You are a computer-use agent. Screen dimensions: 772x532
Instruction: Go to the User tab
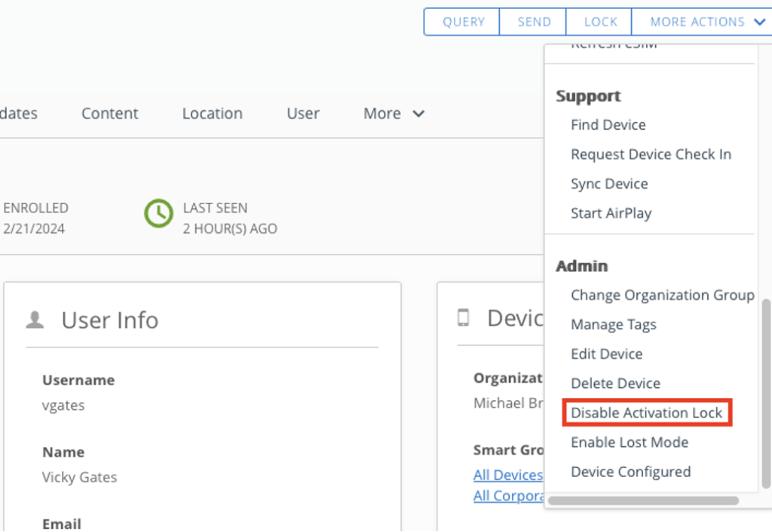pyautogui.click(x=303, y=114)
